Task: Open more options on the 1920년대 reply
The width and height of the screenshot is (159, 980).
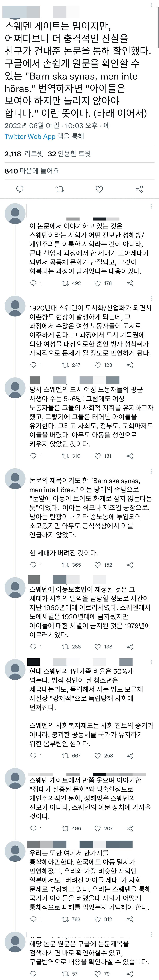Action: 151,299
